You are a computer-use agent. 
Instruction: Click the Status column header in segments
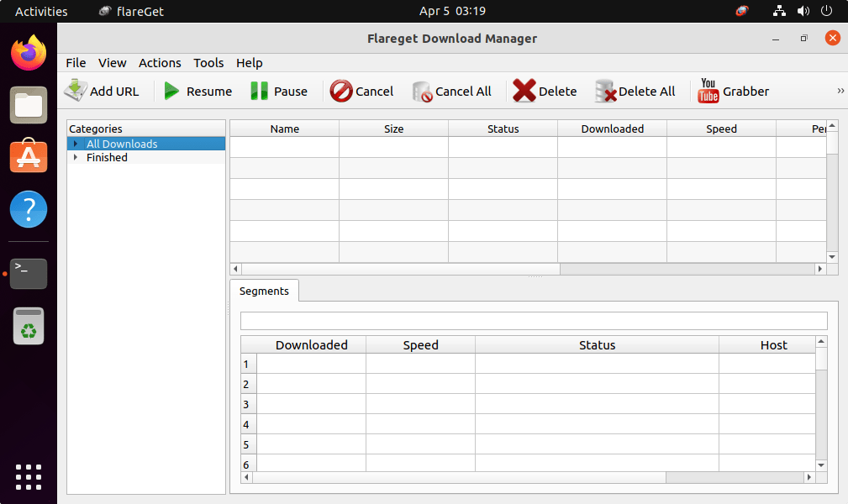pos(597,344)
